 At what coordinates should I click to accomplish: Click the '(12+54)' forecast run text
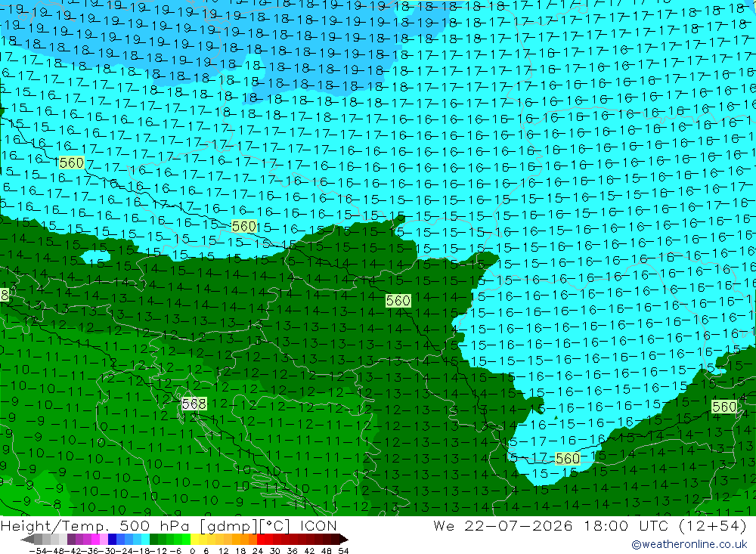pyautogui.click(x=713, y=525)
